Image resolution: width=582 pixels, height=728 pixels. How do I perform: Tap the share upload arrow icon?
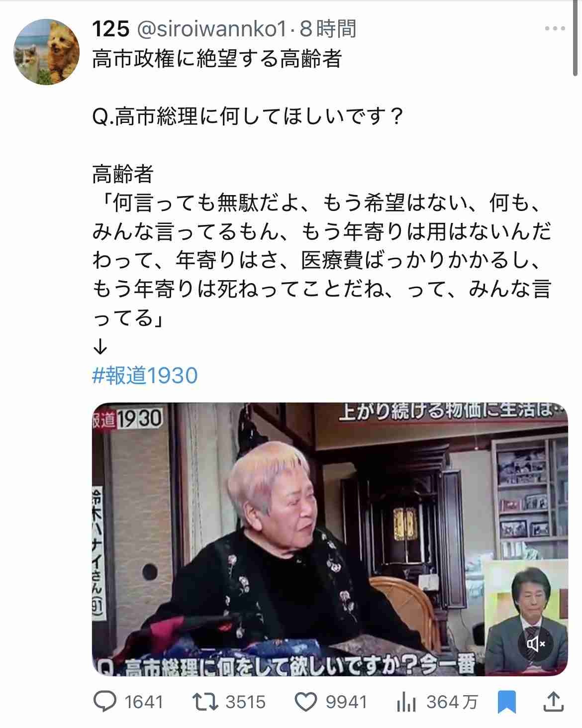(x=553, y=702)
